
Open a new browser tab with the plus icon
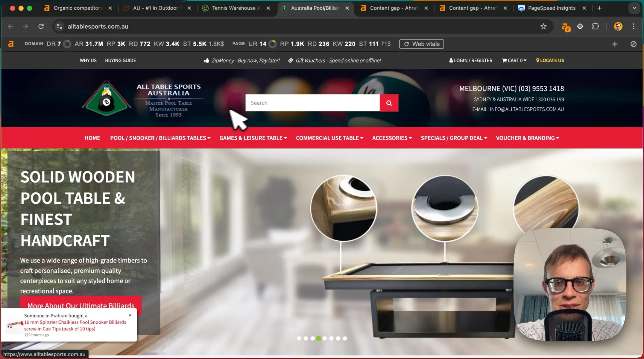600,8
